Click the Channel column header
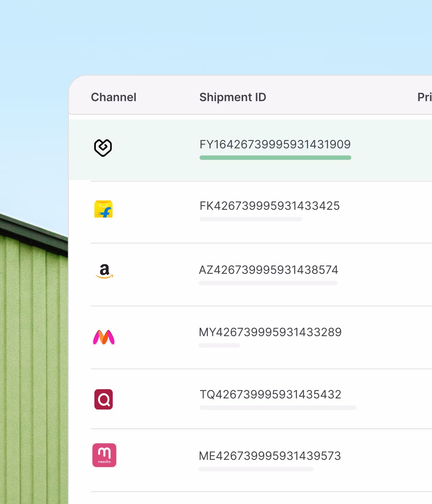432x504 pixels. (x=113, y=97)
